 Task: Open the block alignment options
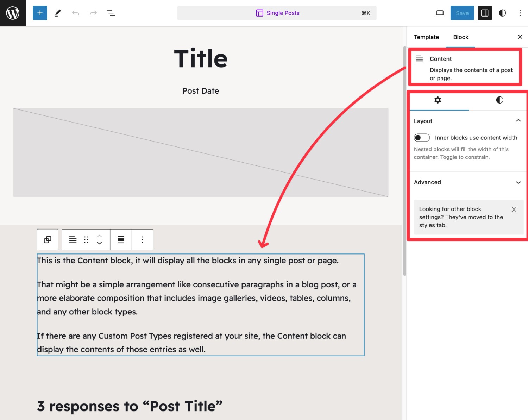121,240
